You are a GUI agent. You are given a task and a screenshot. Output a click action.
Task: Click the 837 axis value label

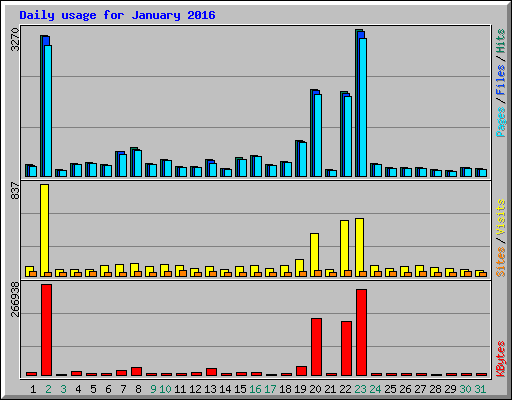point(15,191)
